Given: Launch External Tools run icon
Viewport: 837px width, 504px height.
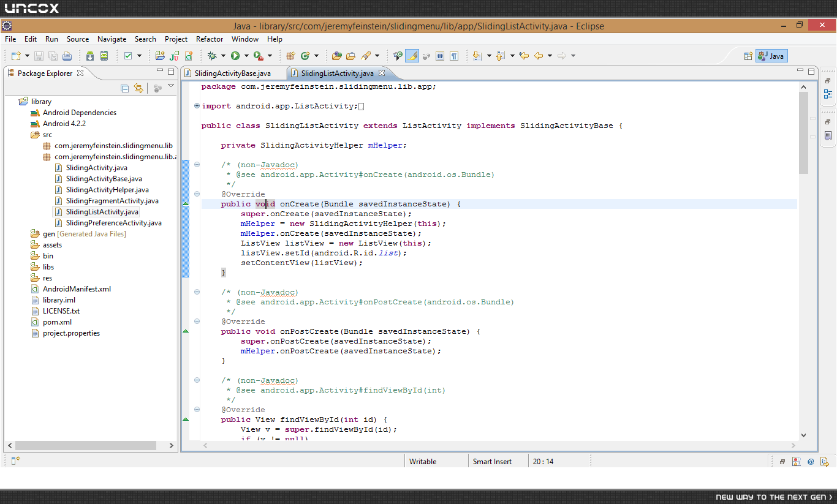Looking at the screenshot, I should pyautogui.click(x=258, y=56).
